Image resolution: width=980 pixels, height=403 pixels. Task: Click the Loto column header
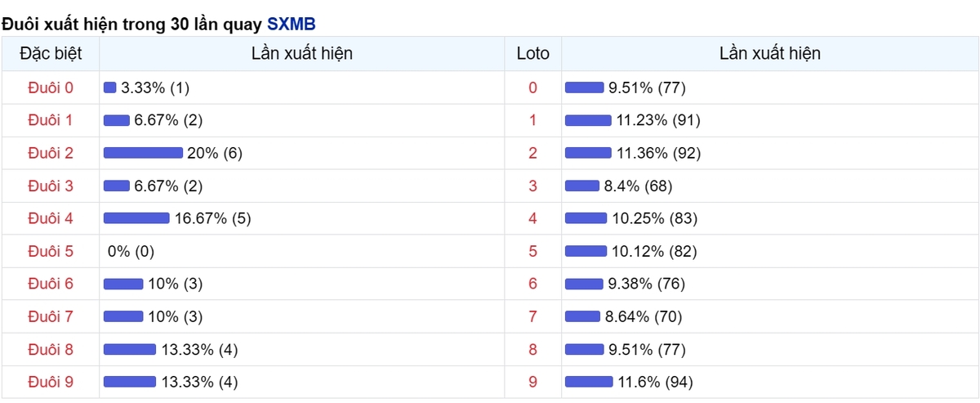pos(533,54)
